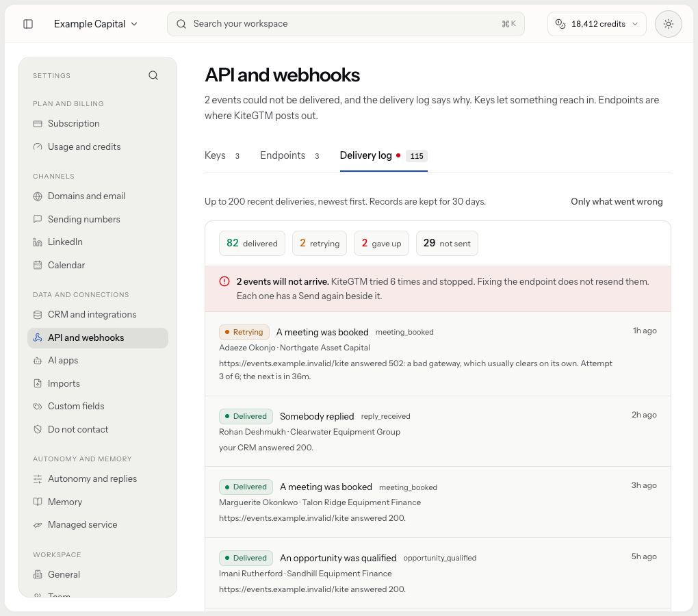Click Imani Rutherford · Sandhill Equipment Finance

pos(305,574)
